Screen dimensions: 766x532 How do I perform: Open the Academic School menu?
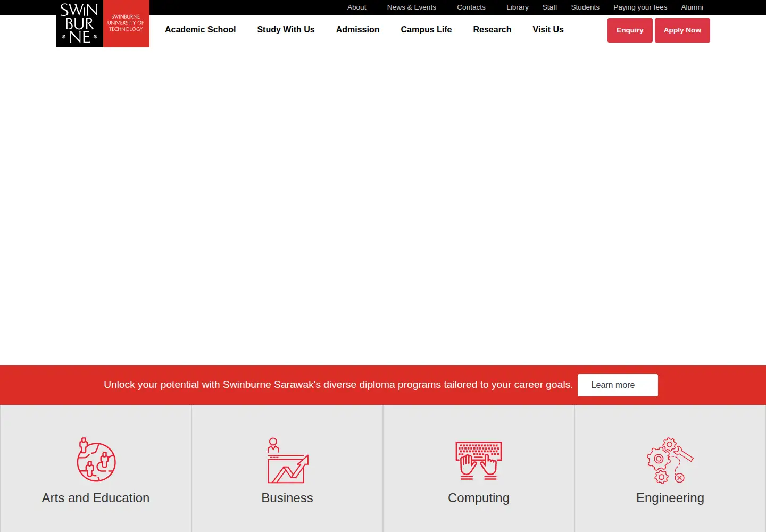coord(200,30)
